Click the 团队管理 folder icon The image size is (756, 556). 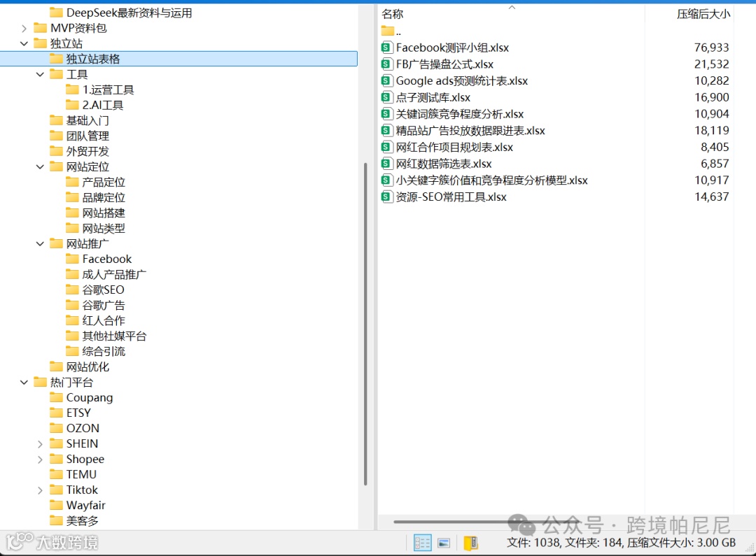click(x=57, y=136)
